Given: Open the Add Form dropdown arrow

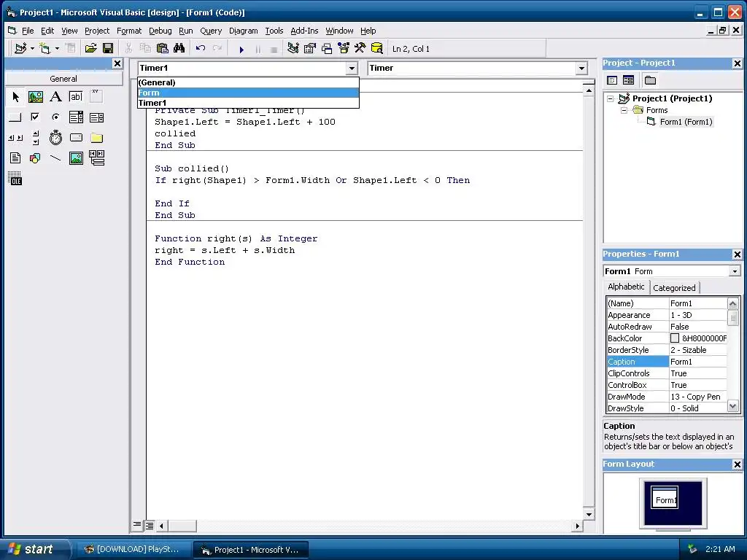Looking at the screenshot, I should click(57, 49).
